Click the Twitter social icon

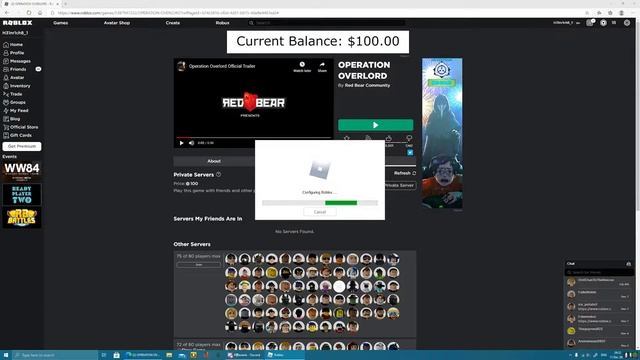410,152
